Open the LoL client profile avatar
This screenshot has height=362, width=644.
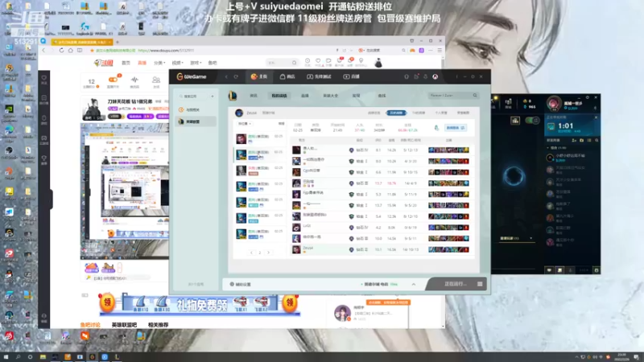click(x=554, y=104)
